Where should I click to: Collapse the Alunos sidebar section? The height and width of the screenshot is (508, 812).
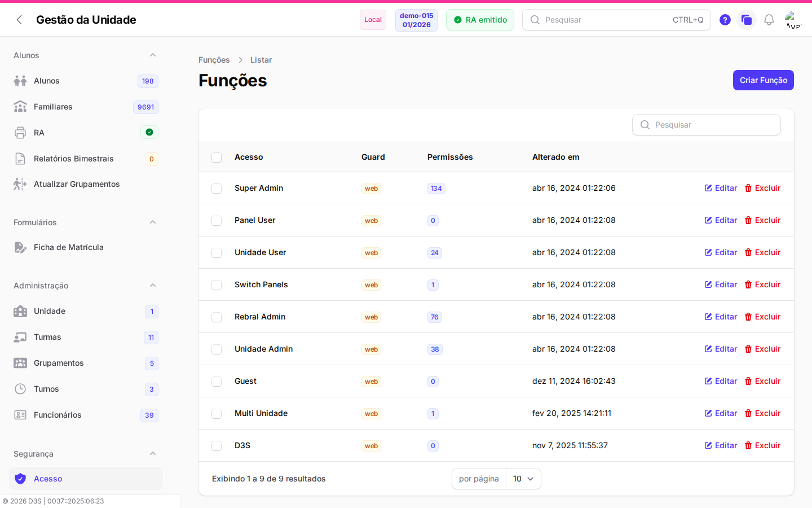click(153, 55)
